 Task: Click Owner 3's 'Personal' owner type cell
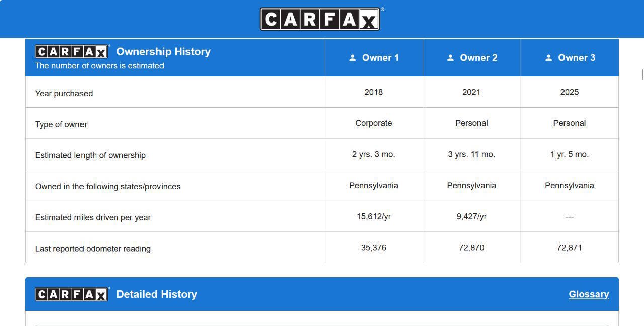click(570, 123)
